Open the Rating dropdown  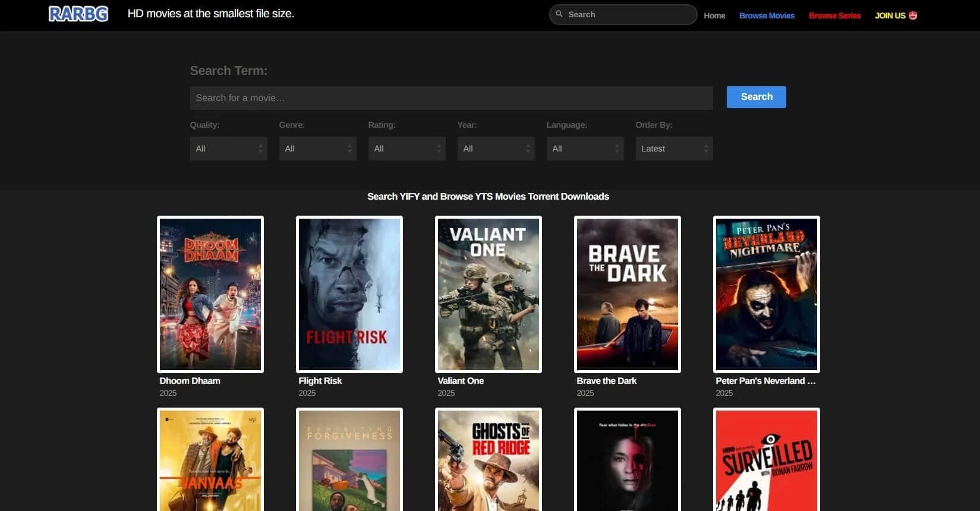point(407,149)
